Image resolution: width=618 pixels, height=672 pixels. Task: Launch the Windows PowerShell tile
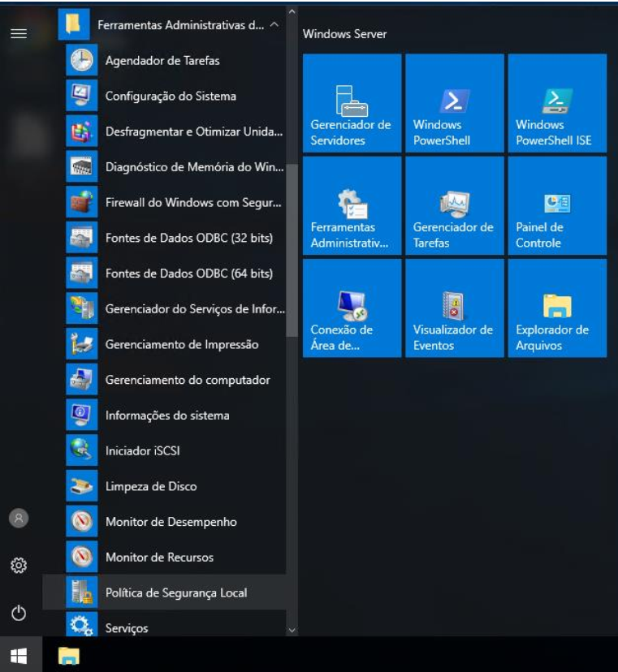[455, 103]
